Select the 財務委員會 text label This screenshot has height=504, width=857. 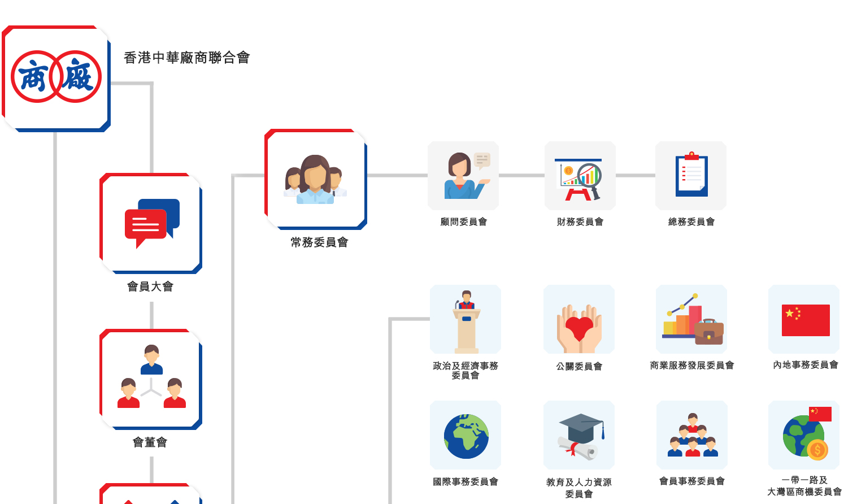point(580,222)
